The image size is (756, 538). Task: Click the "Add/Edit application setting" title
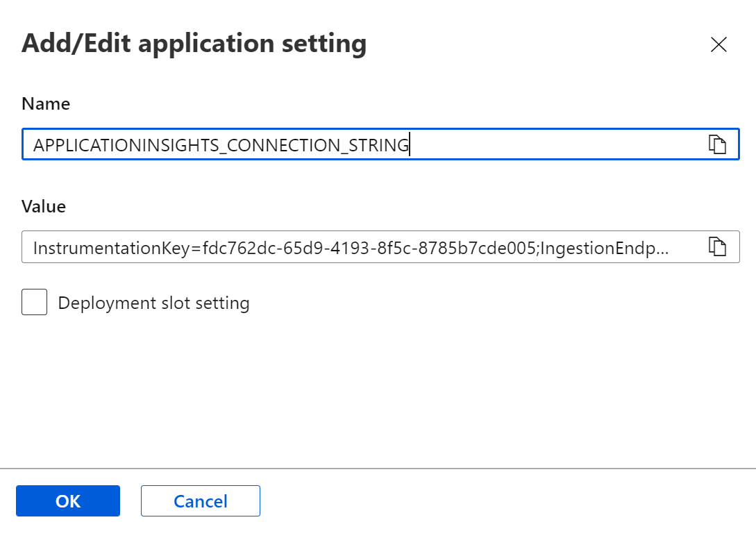point(194,44)
